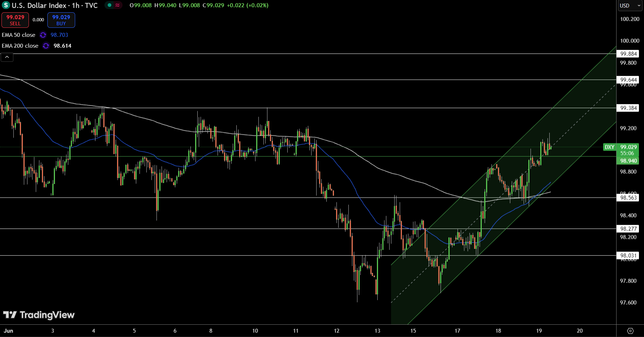The width and height of the screenshot is (644, 337).
Task: Click the pink approximate-data indicator icon
Action: click(x=117, y=5)
